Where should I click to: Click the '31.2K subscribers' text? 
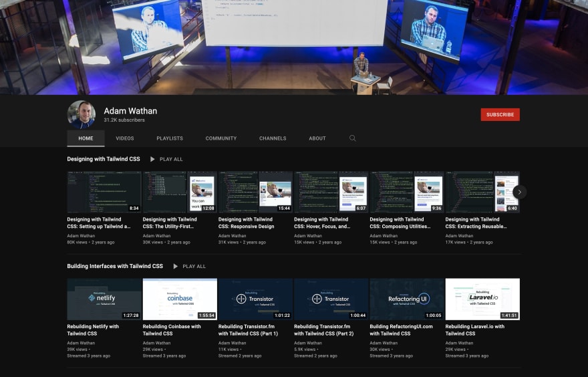coord(124,120)
